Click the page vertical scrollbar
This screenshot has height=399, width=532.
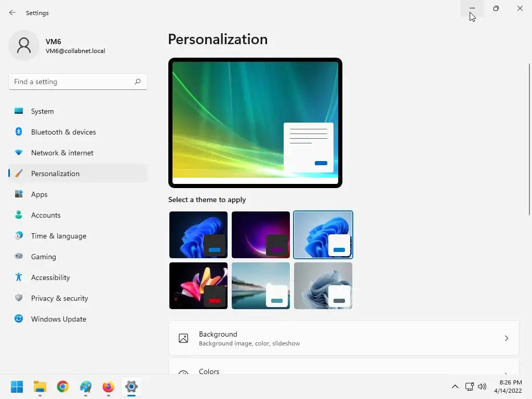(x=529, y=139)
